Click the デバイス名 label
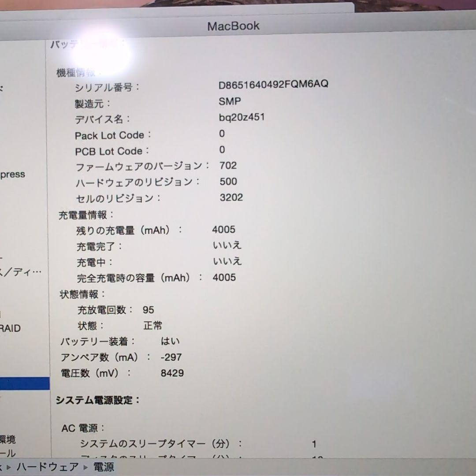476x476 pixels. (x=103, y=119)
